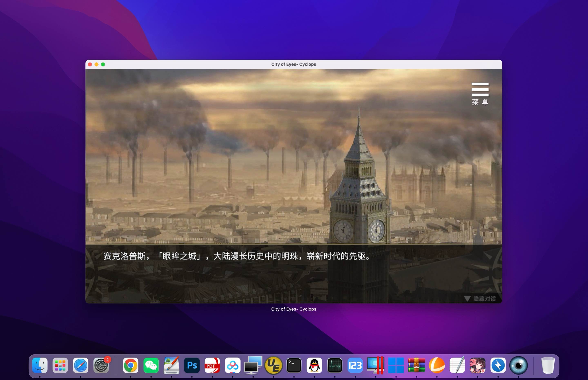Open Finder from the dock
588x380 pixels.
(x=40, y=365)
